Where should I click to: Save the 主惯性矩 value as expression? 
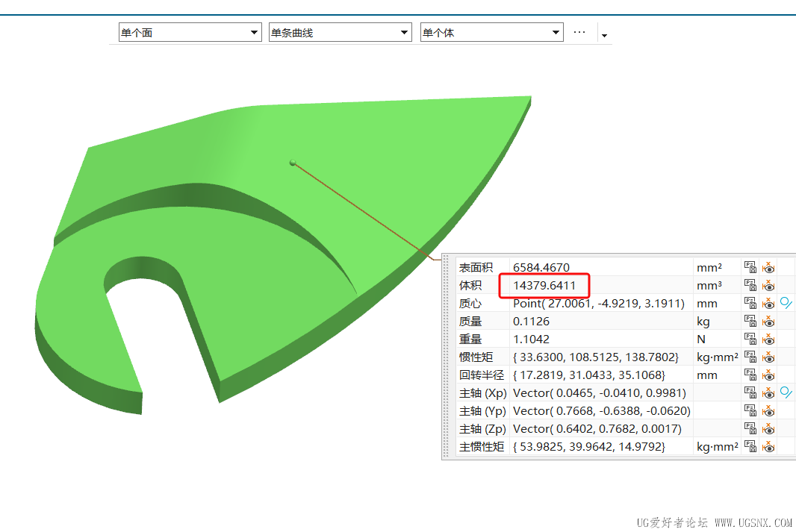(750, 446)
